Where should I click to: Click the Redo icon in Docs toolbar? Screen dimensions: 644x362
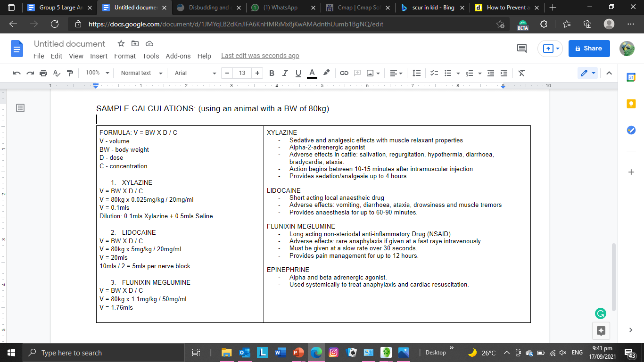tap(30, 73)
